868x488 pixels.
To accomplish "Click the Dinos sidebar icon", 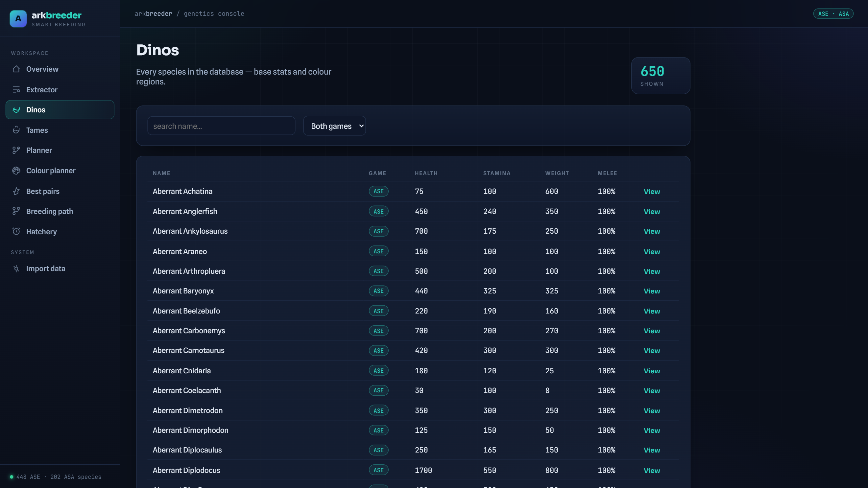I will click(x=16, y=110).
